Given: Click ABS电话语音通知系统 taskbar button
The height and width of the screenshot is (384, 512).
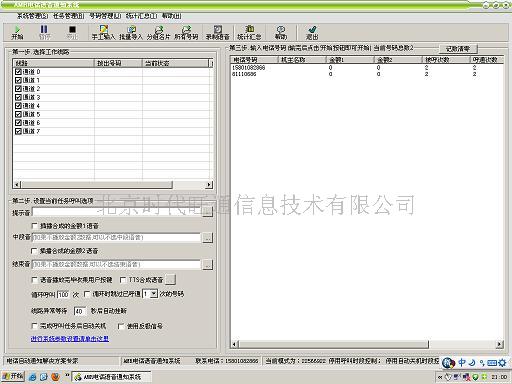Looking at the screenshot, I should pos(111,377).
